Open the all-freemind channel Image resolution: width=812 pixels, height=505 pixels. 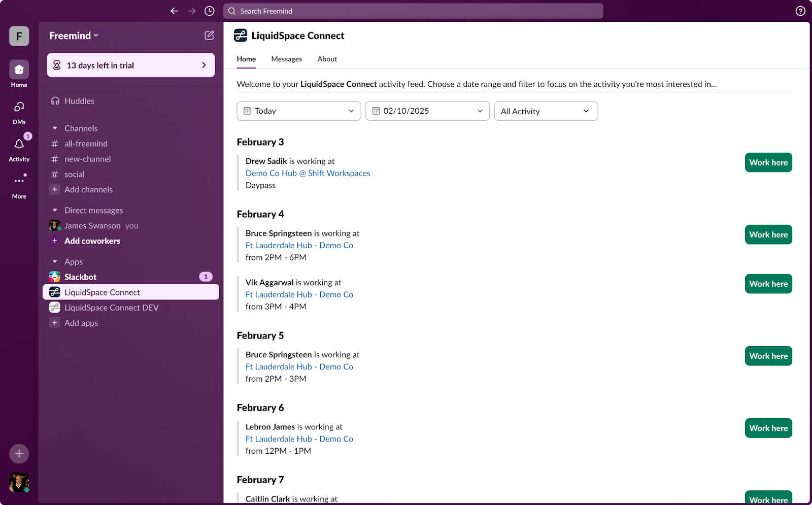tap(131, 144)
